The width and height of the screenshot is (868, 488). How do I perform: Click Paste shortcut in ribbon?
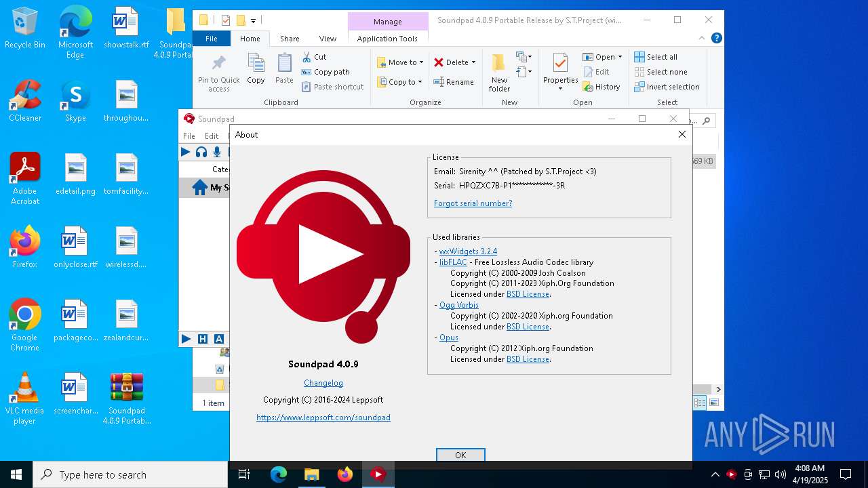click(x=332, y=87)
